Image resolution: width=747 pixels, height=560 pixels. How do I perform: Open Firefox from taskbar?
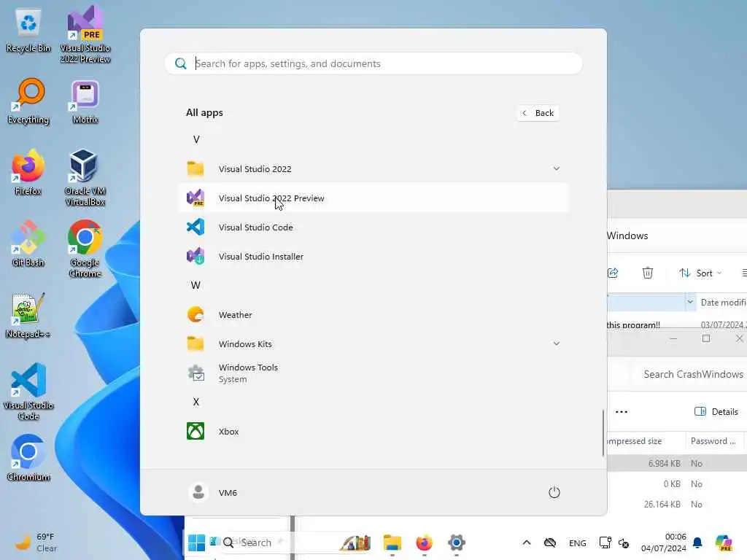[x=424, y=542]
